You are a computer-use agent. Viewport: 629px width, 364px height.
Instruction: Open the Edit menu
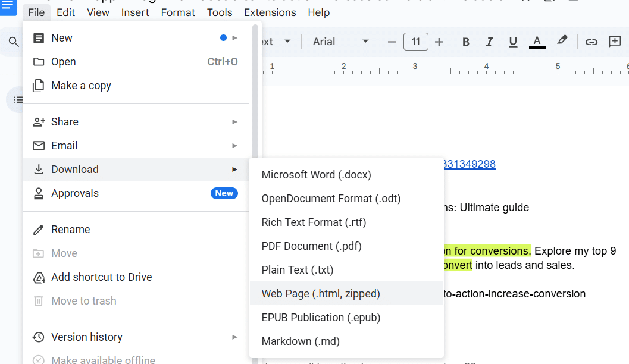(x=66, y=12)
